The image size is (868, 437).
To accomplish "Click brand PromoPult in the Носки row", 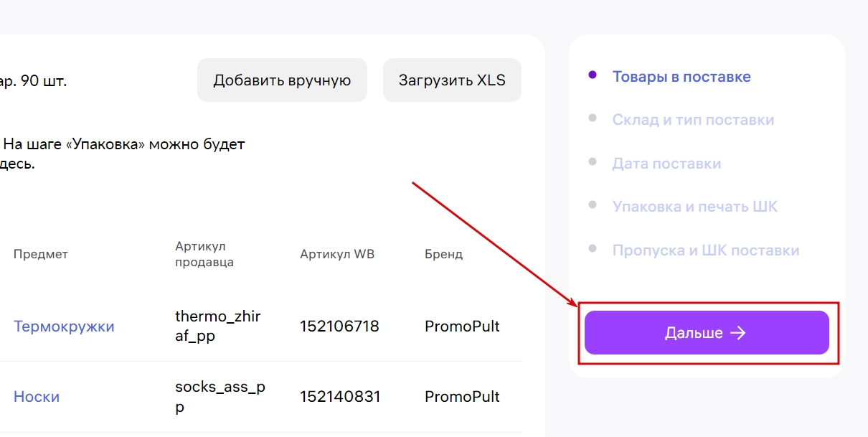I will (462, 396).
